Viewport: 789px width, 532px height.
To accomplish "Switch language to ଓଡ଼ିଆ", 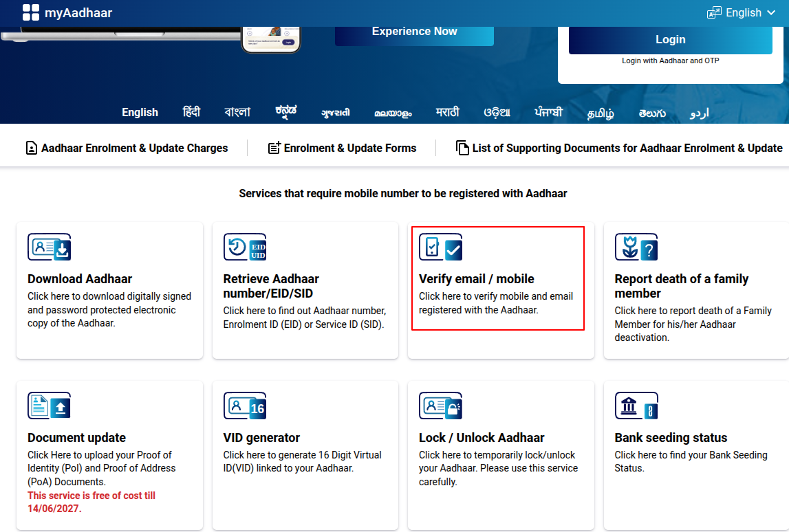I will coord(497,113).
